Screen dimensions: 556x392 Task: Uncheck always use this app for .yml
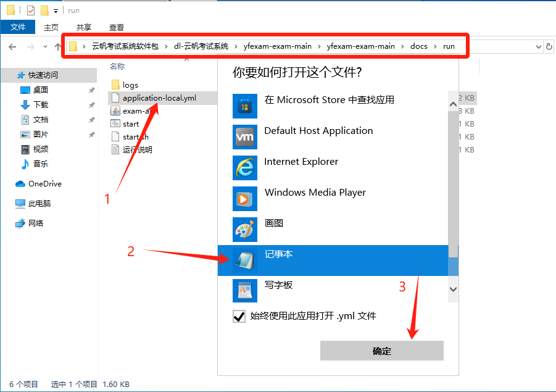239,317
